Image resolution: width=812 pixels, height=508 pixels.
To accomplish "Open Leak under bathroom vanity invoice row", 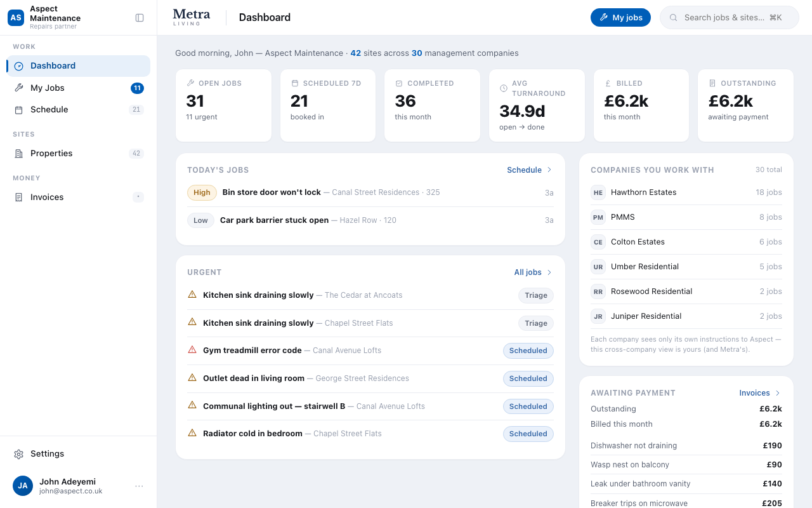I will tap(686, 484).
